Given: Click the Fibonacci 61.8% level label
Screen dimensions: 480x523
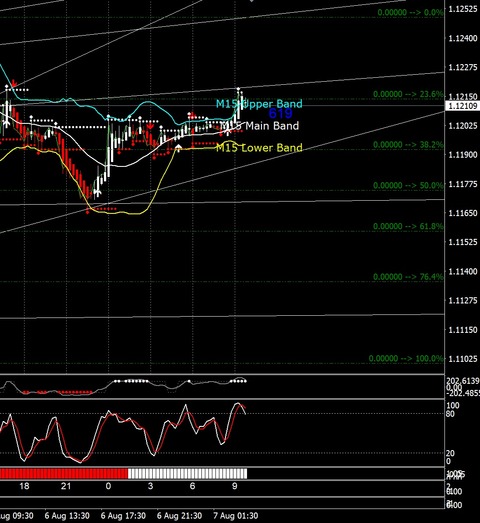Looking at the screenshot, I should [408, 226].
